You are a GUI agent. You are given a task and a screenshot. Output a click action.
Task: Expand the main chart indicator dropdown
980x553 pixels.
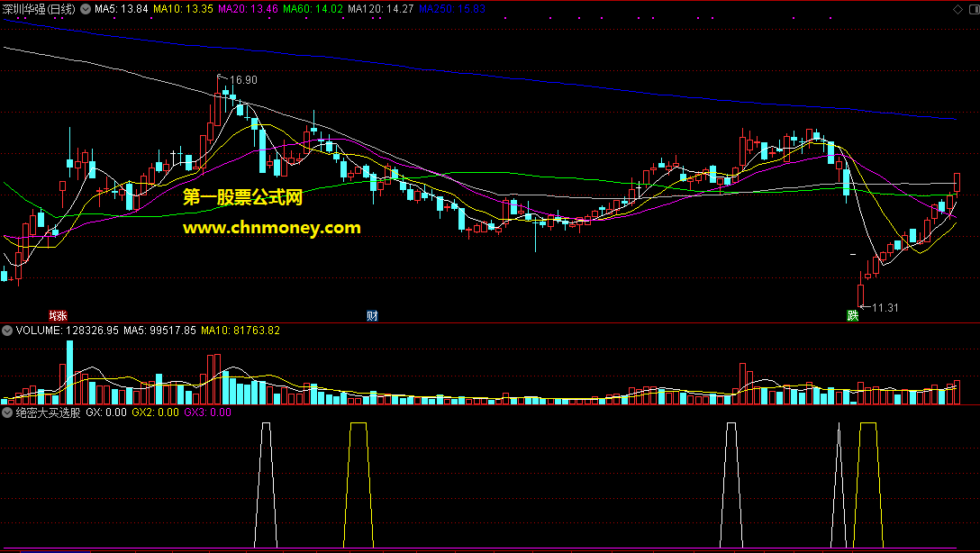tap(86, 9)
